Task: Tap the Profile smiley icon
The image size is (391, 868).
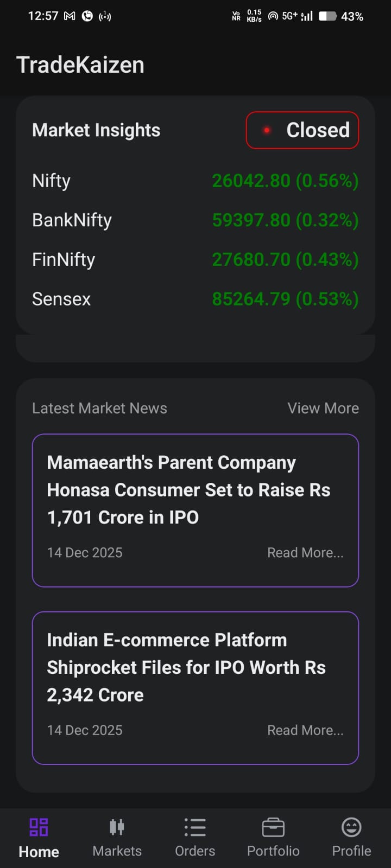Action: (351, 827)
